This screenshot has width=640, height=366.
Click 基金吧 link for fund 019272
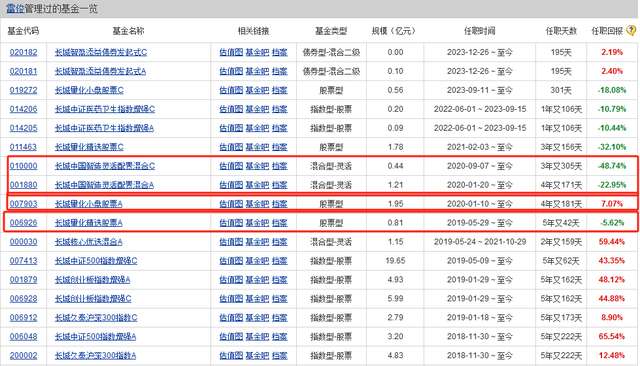(x=257, y=90)
